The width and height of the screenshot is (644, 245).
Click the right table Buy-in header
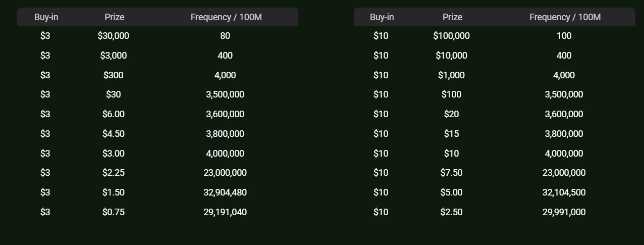click(382, 17)
